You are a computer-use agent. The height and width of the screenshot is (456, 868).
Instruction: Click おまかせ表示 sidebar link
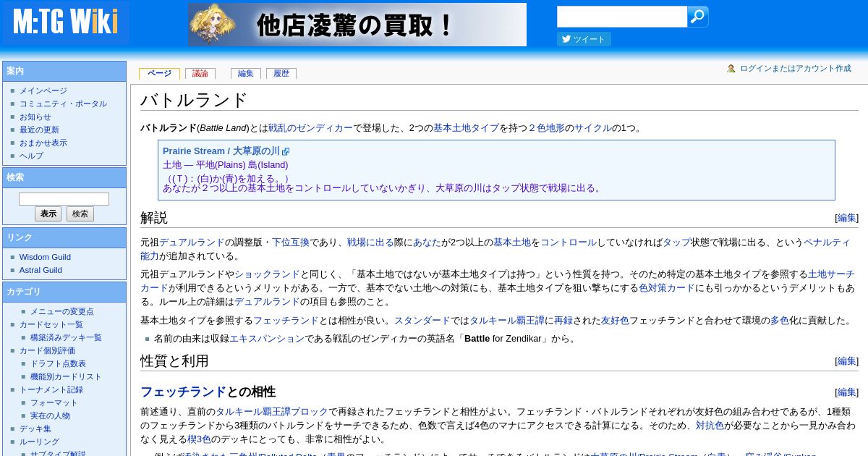click(43, 143)
